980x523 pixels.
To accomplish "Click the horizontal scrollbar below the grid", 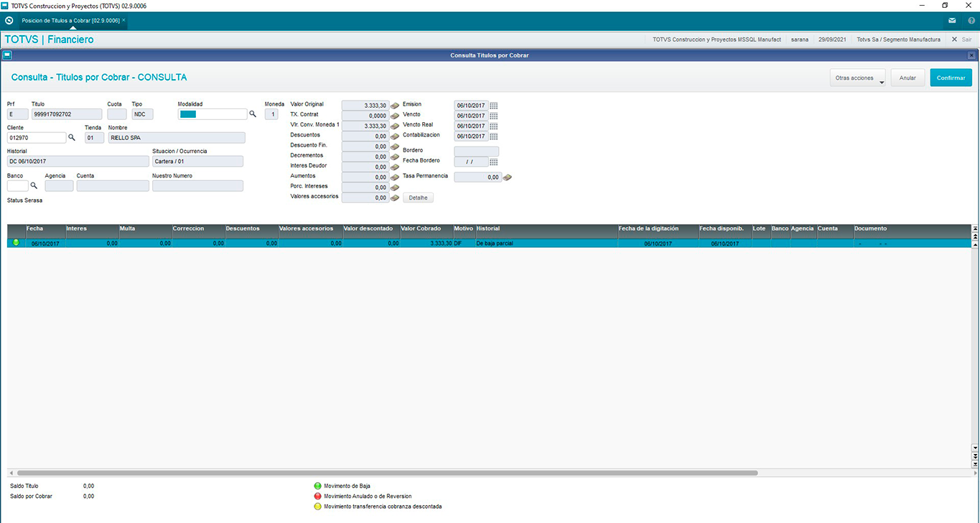I will coord(388,473).
